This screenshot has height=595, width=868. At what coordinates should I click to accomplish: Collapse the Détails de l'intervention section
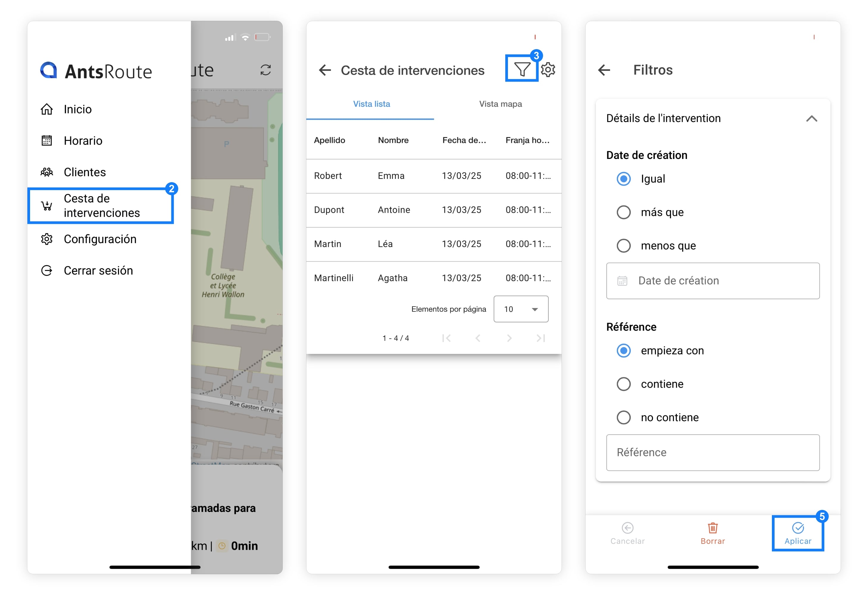pyautogui.click(x=811, y=119)
